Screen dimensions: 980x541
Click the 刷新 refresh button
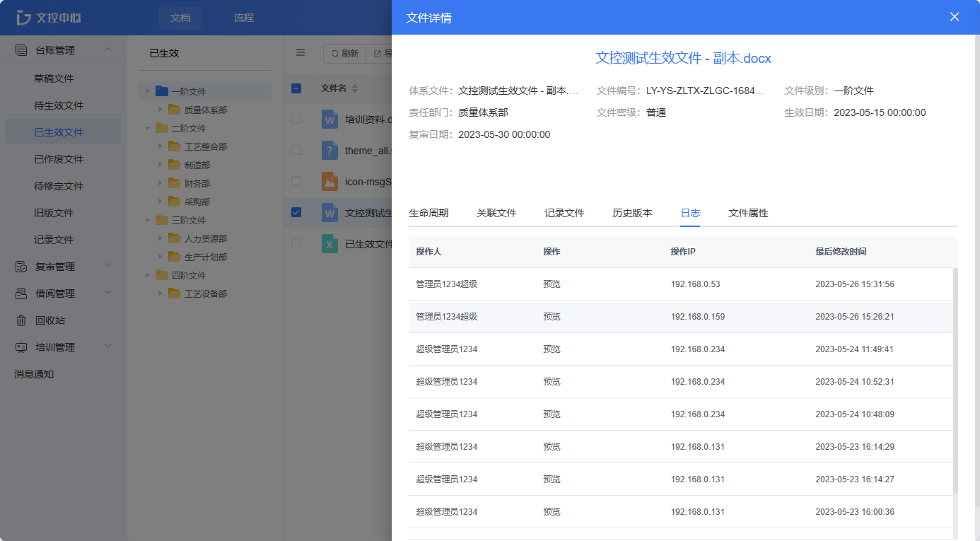pos(344,52)
